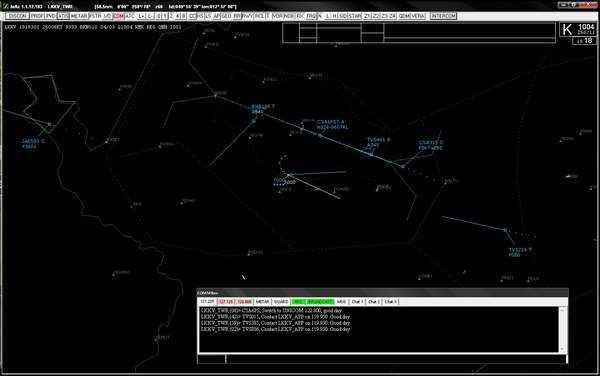
Task: Click the DISCON toolbar button
Action: [x=17, y=16]
